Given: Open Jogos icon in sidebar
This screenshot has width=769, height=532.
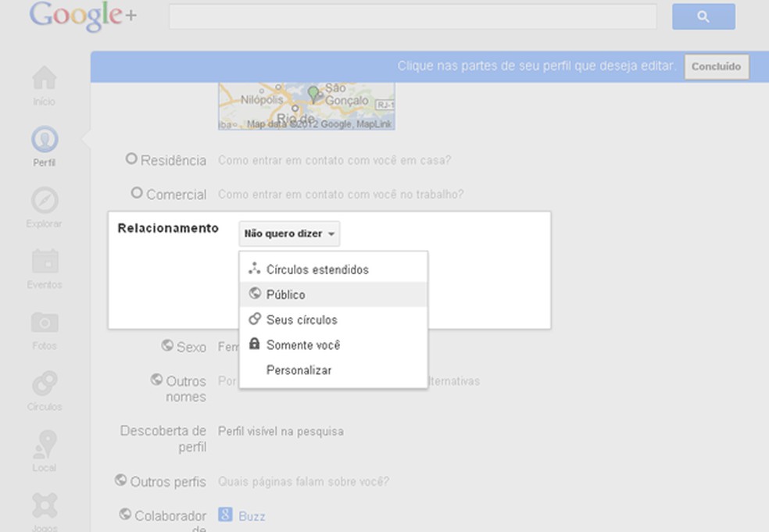Looking at the screenshot, I should pyautogui.click(x=45, y=505).
